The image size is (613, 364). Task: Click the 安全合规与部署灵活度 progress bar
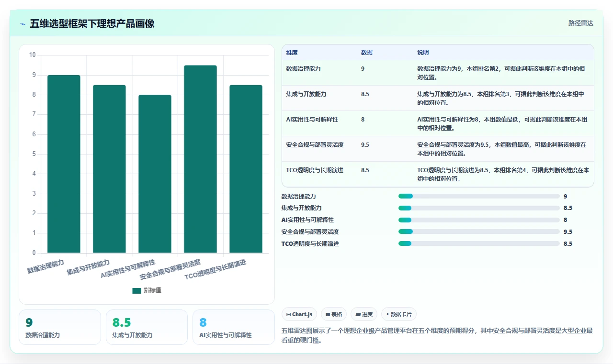(479, 232)
